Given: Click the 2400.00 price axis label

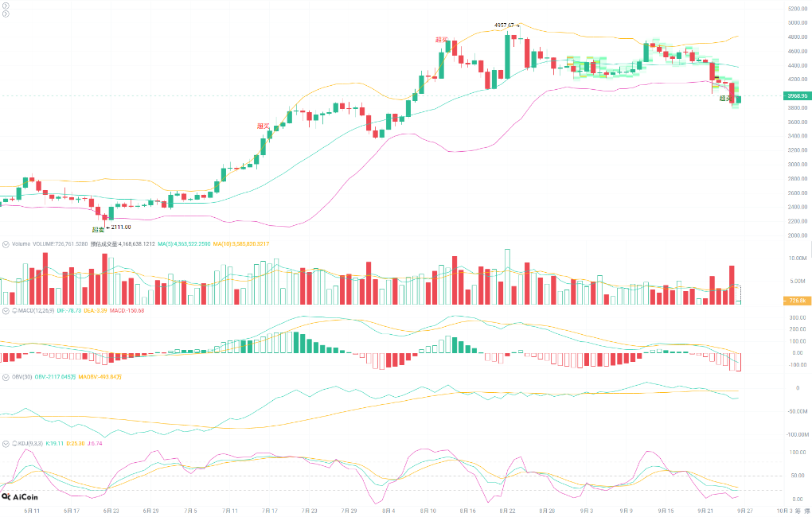Looking at the screenshot, I should (x=798, y=207).
